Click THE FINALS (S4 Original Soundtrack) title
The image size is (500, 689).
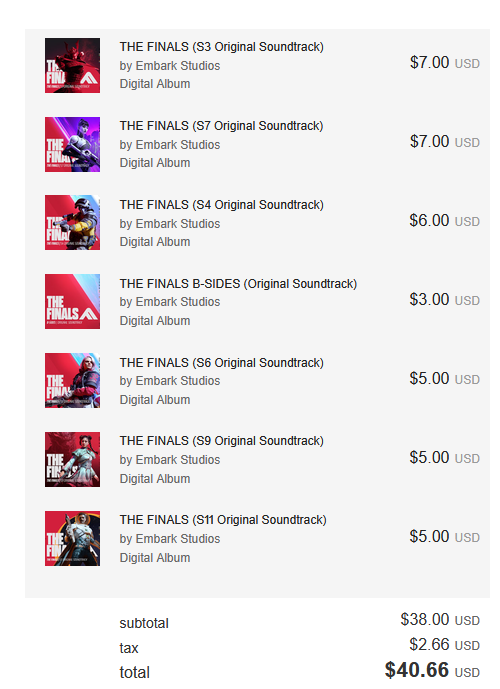tap(221, 205)
